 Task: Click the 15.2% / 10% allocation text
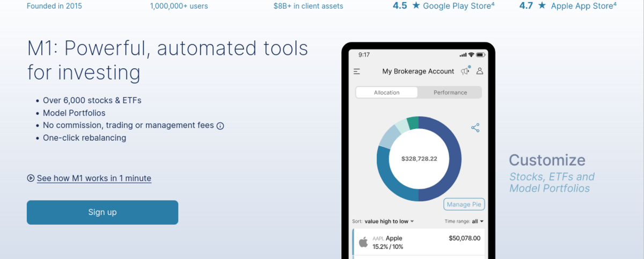tap(388, 247)
